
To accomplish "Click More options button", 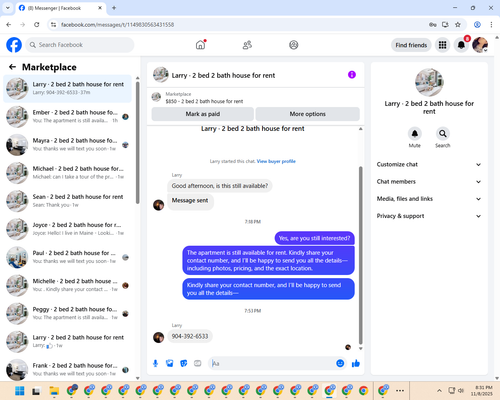I will point(307,114).
